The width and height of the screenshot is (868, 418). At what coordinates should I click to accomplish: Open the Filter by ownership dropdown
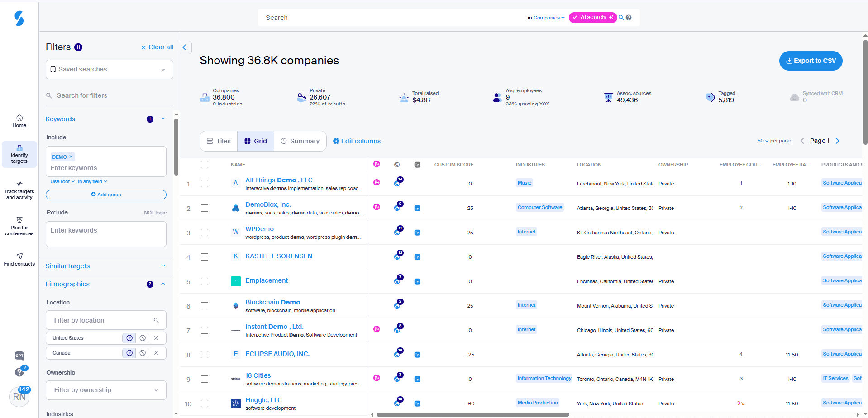coord(106,390)
